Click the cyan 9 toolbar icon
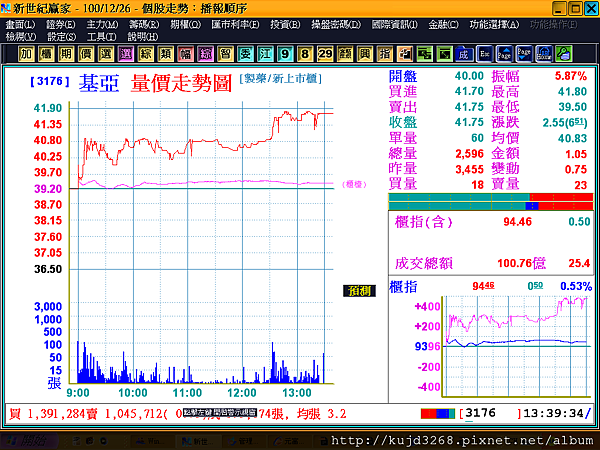This screenshot has width=600, height=450. click(x=285, y=54)
